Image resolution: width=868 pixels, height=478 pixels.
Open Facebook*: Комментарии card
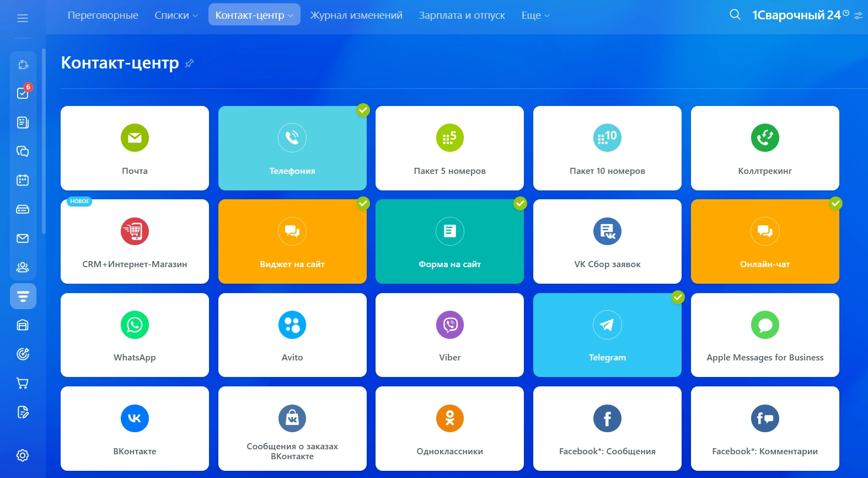(x=765, y=428)
